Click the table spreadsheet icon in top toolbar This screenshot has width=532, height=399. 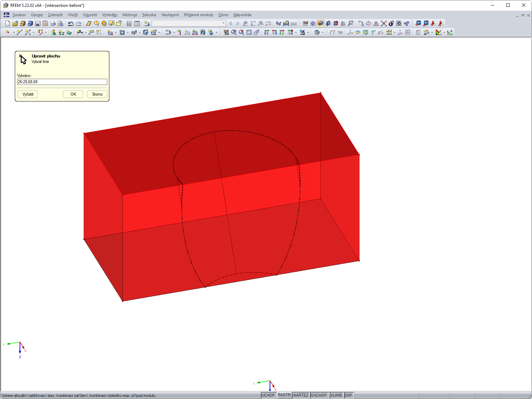[x=137, y=23]
